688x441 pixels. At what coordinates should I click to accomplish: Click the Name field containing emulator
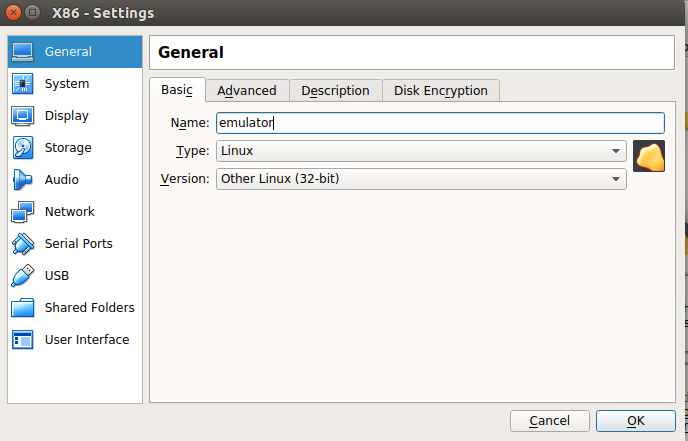[440, 123]
